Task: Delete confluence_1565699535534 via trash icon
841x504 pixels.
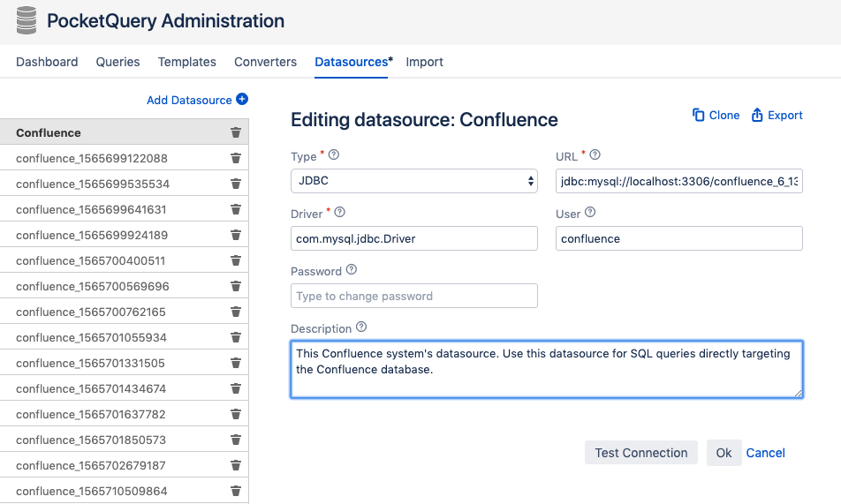Action: click(236, 184)
